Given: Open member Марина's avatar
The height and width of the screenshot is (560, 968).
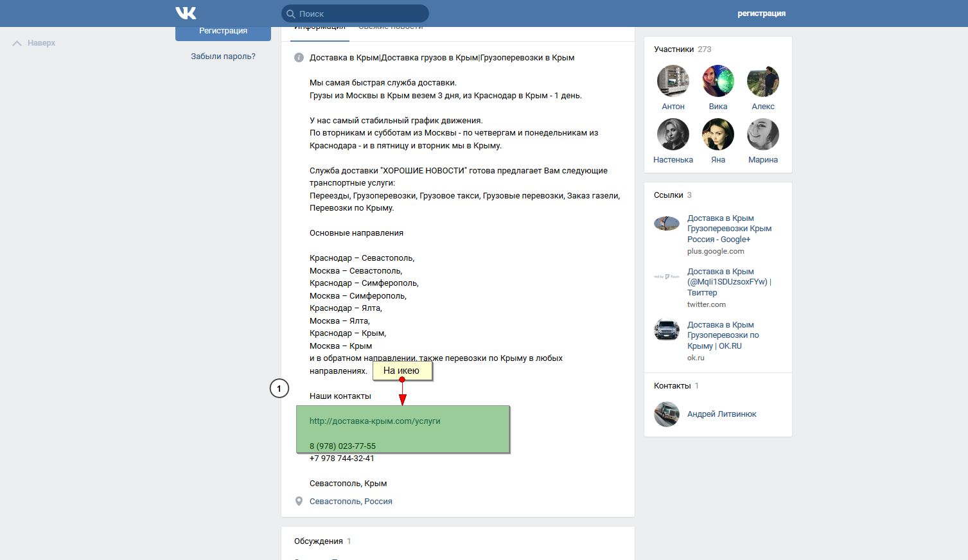Looking at the screenshot, I should click(x=763, y=134).
